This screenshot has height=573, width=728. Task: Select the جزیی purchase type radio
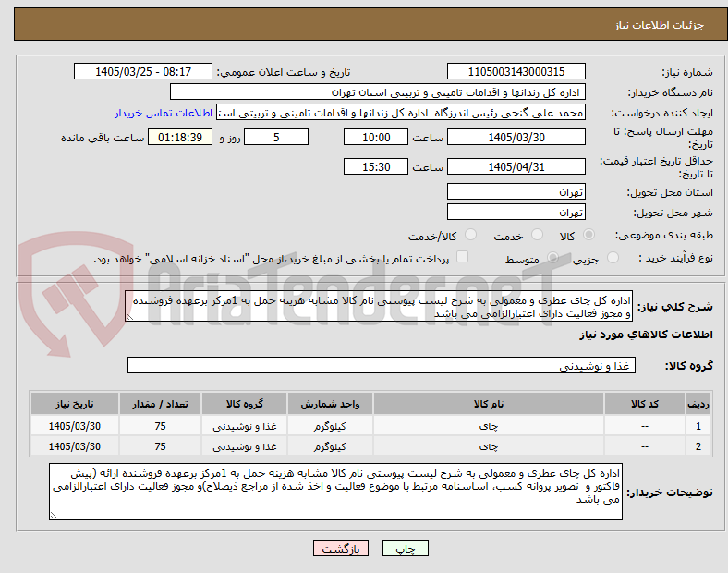613,257
